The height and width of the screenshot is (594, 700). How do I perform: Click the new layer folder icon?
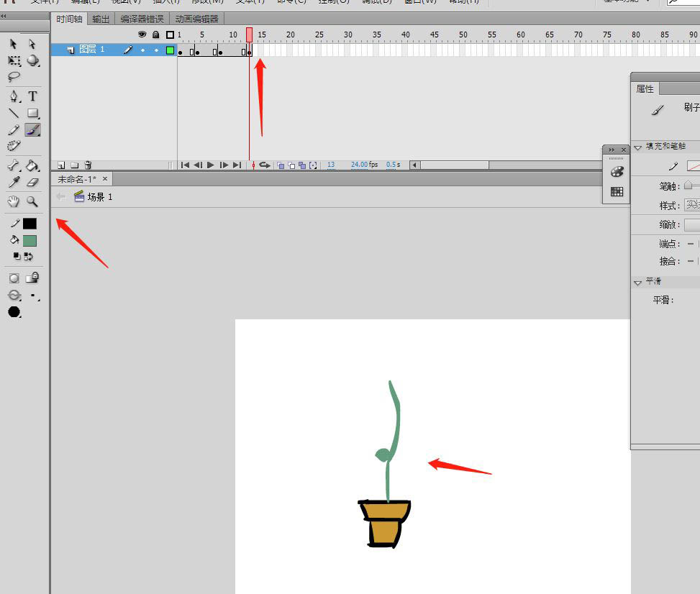pos(75,165)
